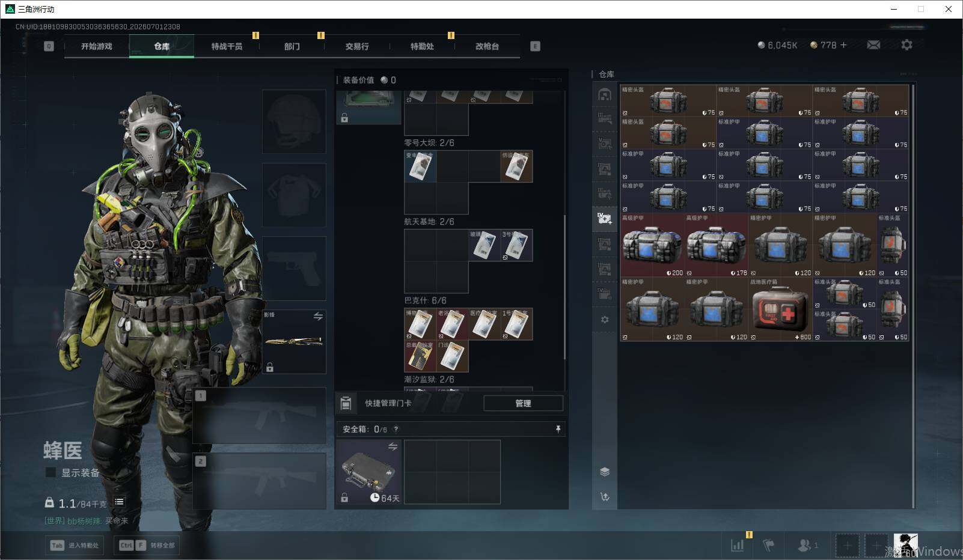Click the empty pistol equipment slot
963x560 pixels.
pyautogui.click(x=294, y=268)
